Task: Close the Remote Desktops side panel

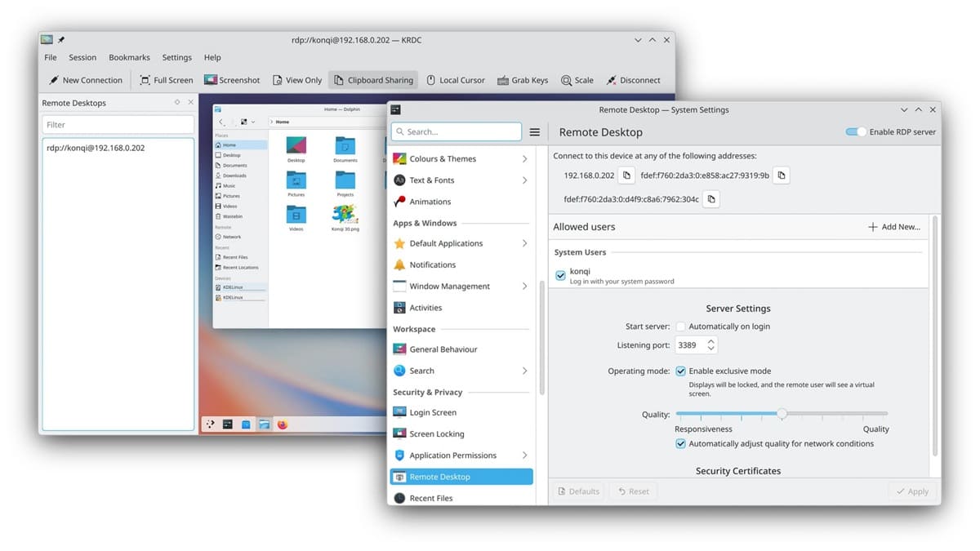Action: 190,102
